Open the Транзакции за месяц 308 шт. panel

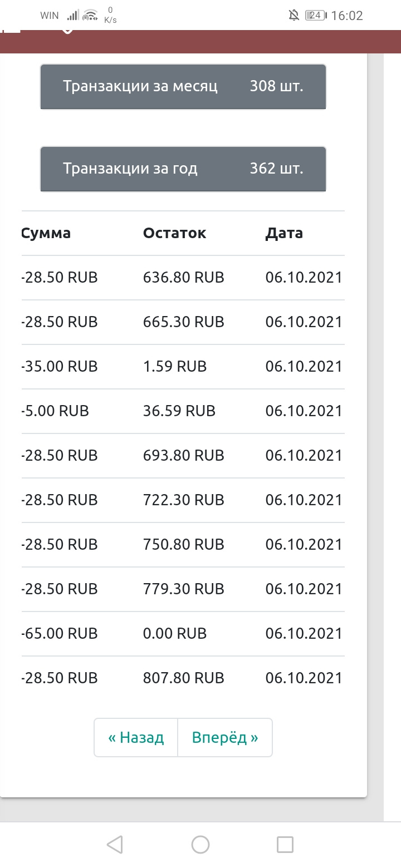tap(183, 87)
